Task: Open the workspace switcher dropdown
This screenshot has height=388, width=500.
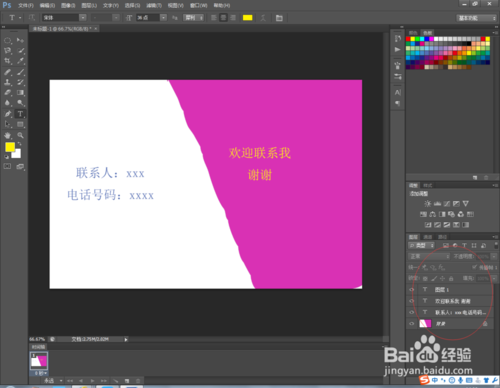Action: 476,18
